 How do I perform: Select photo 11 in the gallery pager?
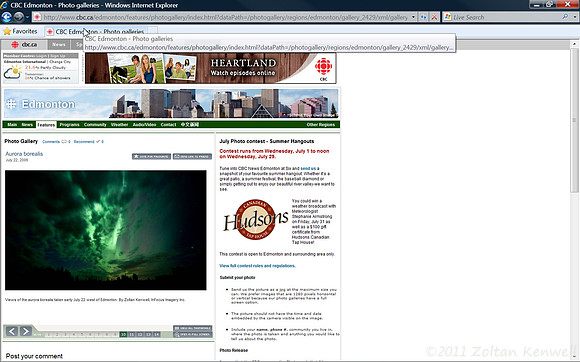click(x=131, y=334)
